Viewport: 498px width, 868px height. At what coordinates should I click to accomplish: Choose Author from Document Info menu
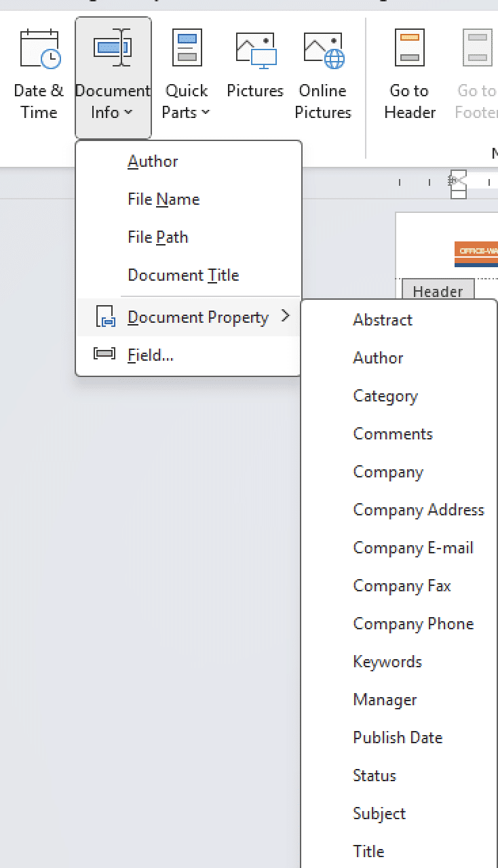(153, 161)
